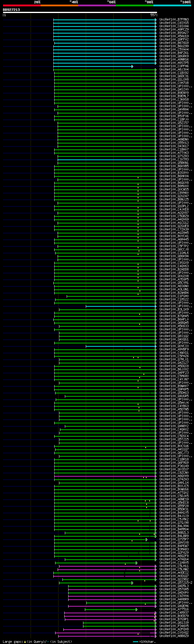Select label UniRef100_Q5CYM1
This screenshot has height=644, width=194.
[x=174, y=283]
